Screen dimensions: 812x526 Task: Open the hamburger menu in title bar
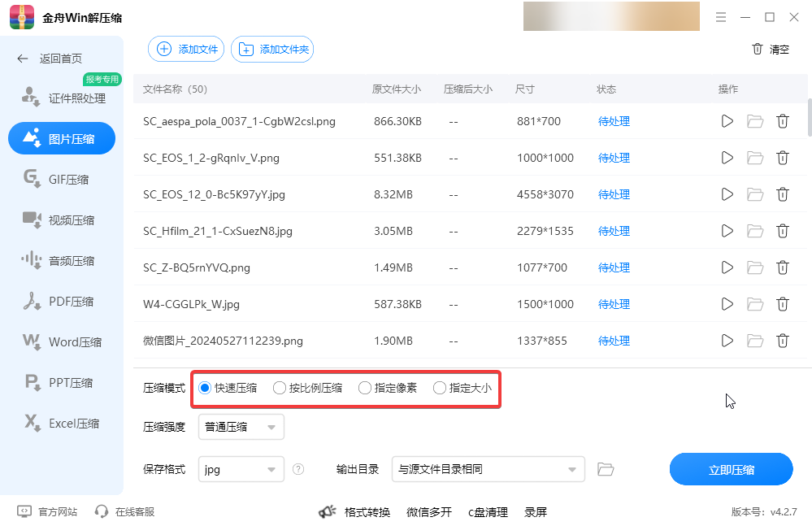[721, 17]
